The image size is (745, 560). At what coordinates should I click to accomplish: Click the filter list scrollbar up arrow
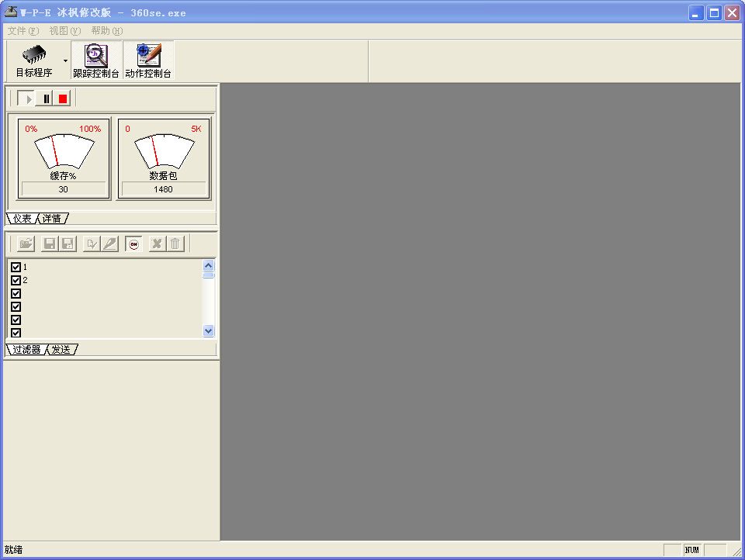coord(208,265)
